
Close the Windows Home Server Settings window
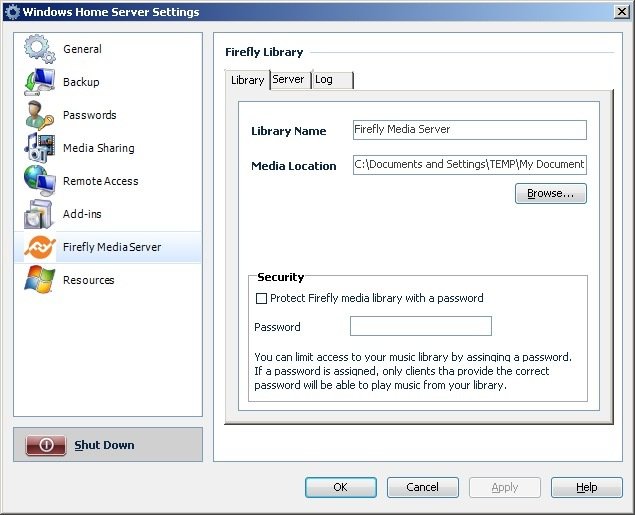coord(622,11)
